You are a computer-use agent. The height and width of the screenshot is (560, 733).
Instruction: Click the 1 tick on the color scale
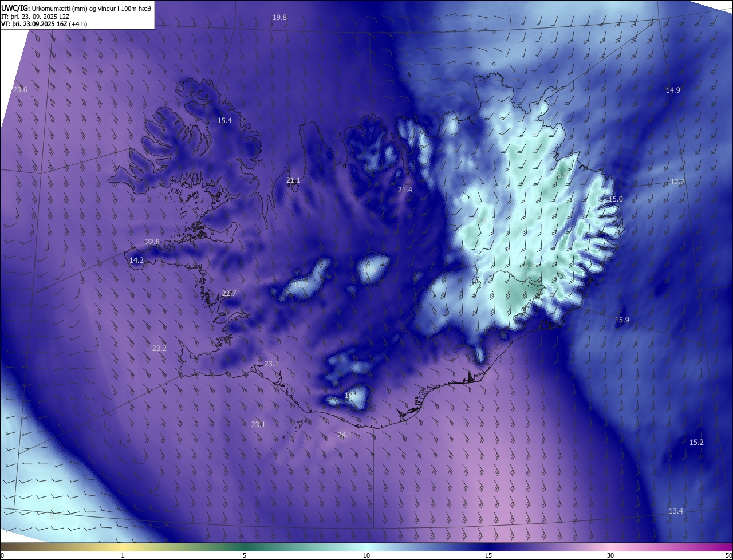(123, 555)
